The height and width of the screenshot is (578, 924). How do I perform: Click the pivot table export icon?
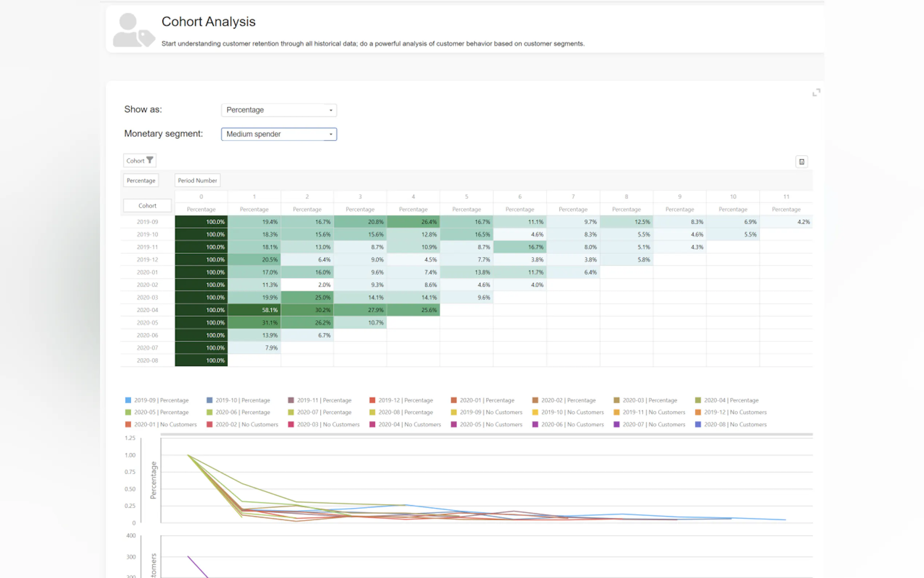(801, 162)
